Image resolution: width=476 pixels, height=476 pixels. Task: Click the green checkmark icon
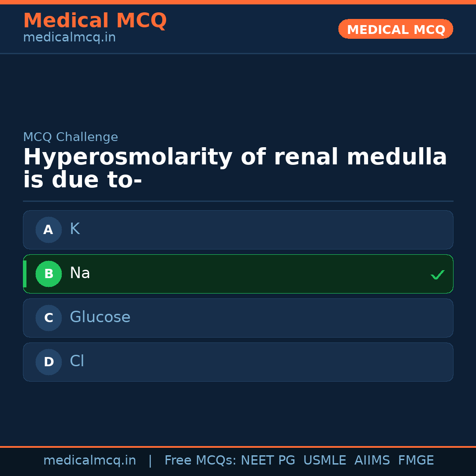[437, 275]
